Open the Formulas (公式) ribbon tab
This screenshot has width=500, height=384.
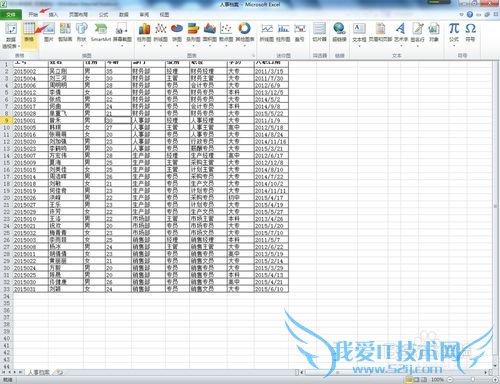click(103, 15)
